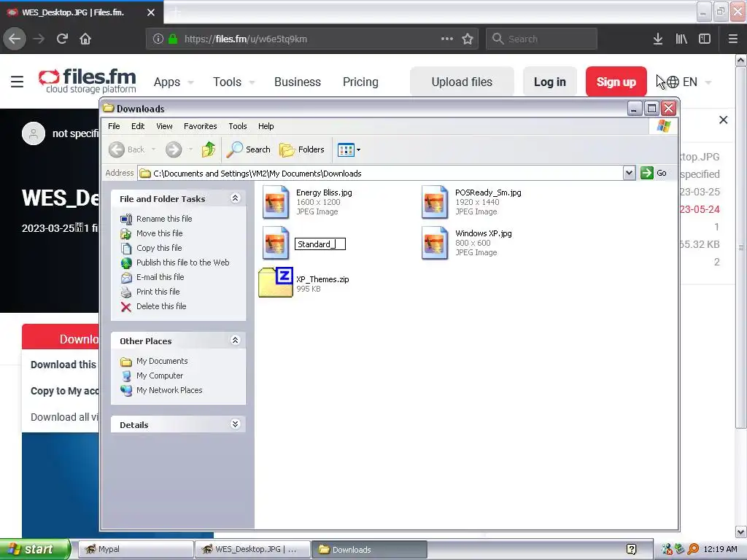747x560 pixels.
Task: Select Windows XP.jpg file icon
Action: (x=435, y=243)
